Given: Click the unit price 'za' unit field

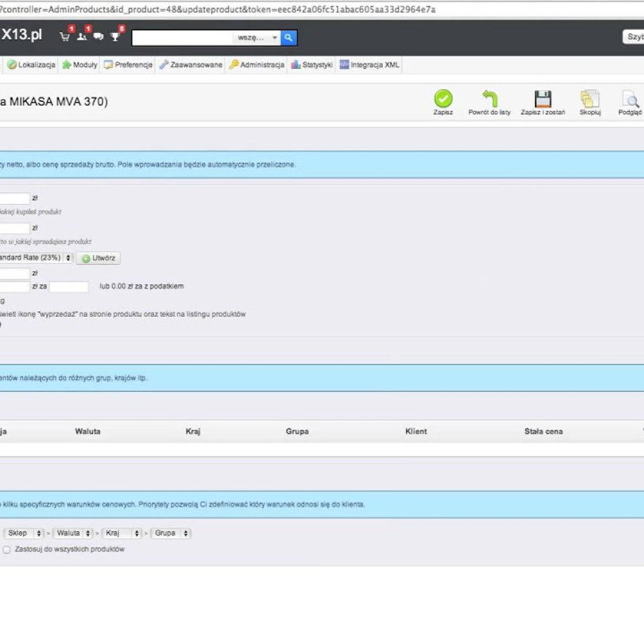Looking at the screenshot, I should [x=69, y=286].
